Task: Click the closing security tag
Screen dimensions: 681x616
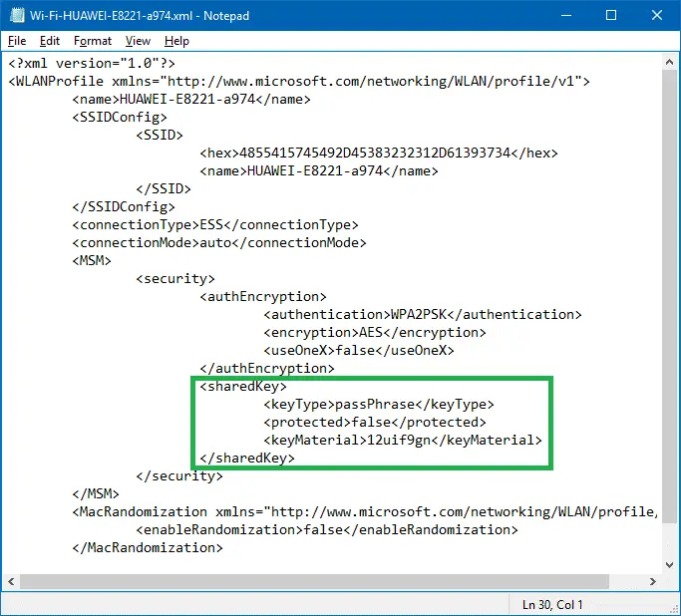Action: (178, 475)
